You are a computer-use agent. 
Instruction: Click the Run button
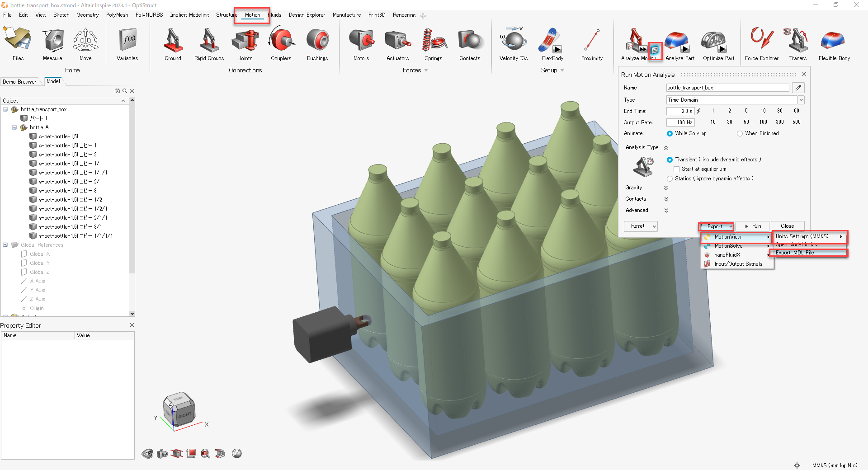coord(753,226)
